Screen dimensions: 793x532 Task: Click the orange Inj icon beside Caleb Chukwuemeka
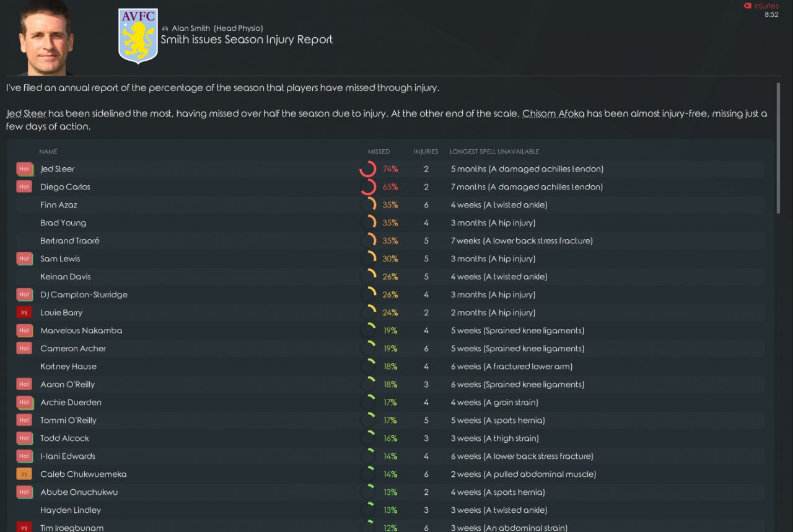[x=24, y=474]
